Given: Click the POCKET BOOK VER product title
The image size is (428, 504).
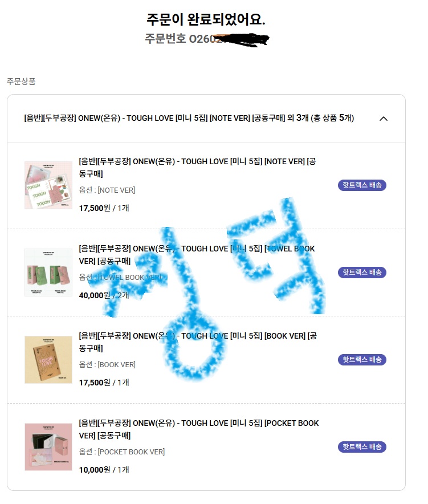Looking at the screenshot, I should [199, 429].
